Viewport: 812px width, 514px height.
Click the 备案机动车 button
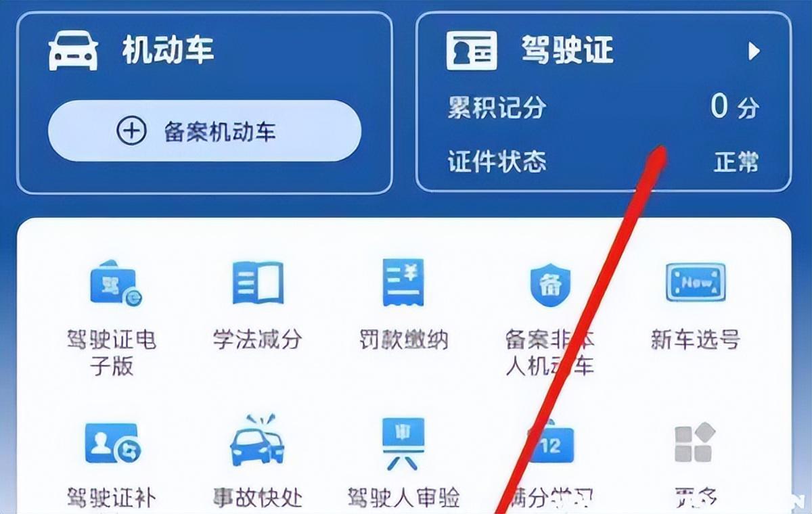pyautogui.click(x=204, y=131)
